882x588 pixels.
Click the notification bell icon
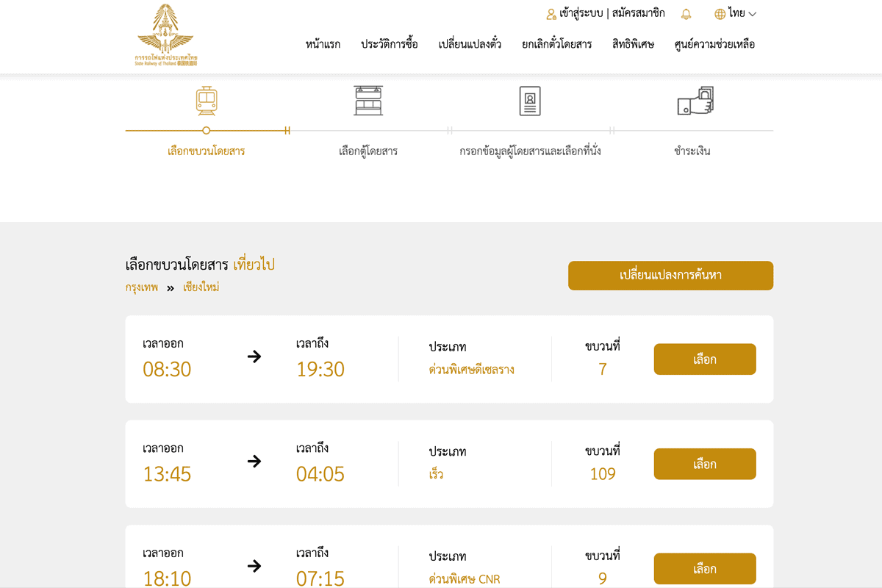pyautogui.click(x=686, y=14)
